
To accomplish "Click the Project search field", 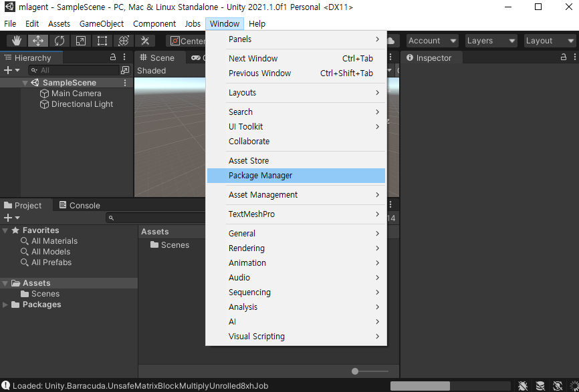I will click(x=156, y=218).
